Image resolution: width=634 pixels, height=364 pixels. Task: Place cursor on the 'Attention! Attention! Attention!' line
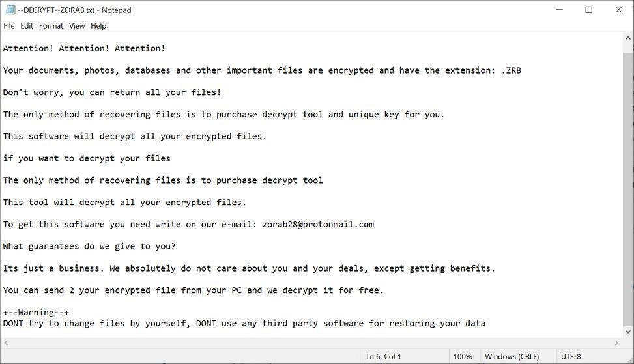(84, 48)
